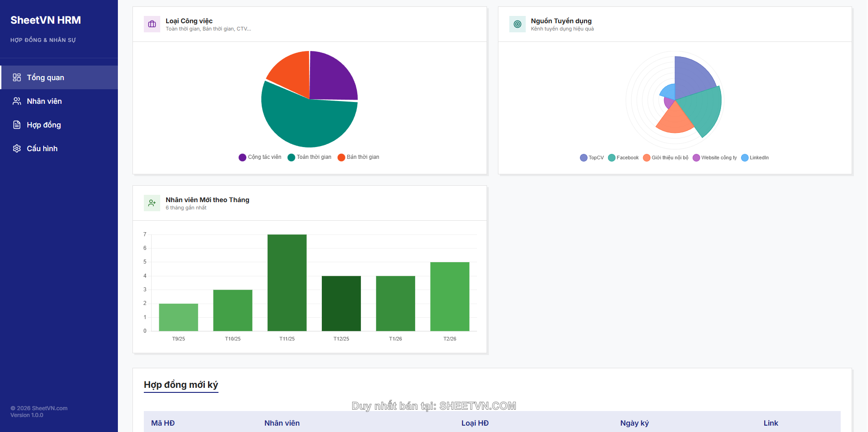Click the Cấu hình gear icon

[17, 148]
